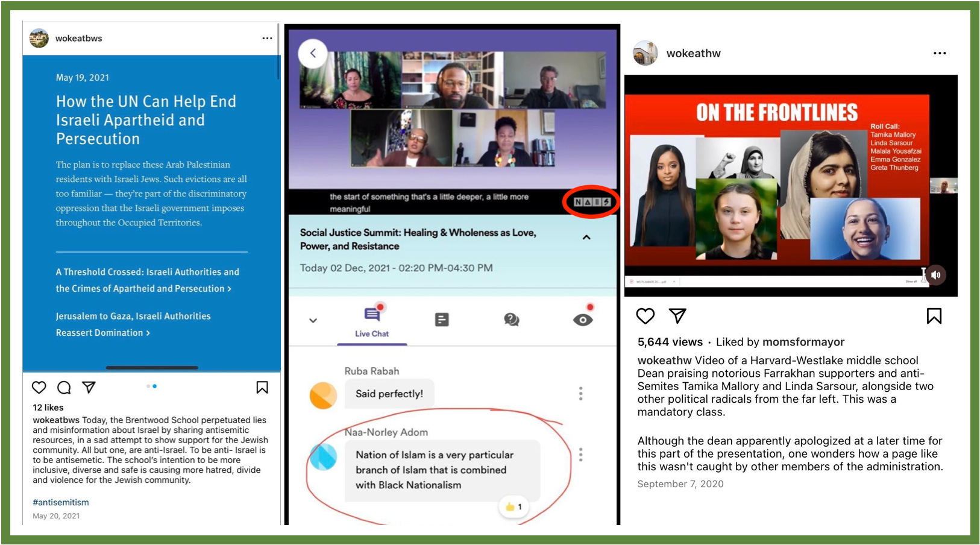Open wokeatbws username link
This screenshot has height=545, width=980.
point(79,38)
